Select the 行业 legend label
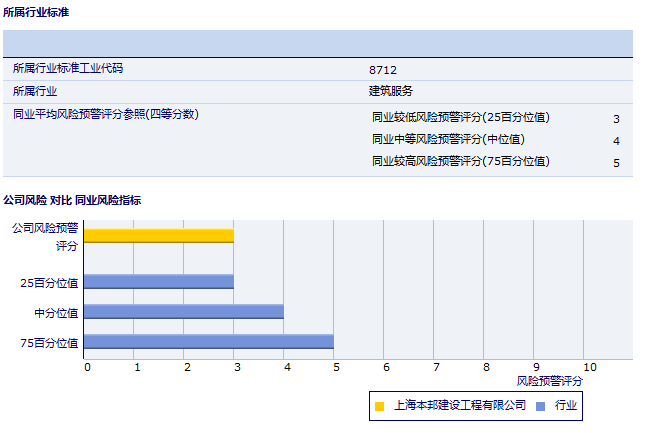Image resolution: width=645 pixels, height=433 pixels. 566,405
